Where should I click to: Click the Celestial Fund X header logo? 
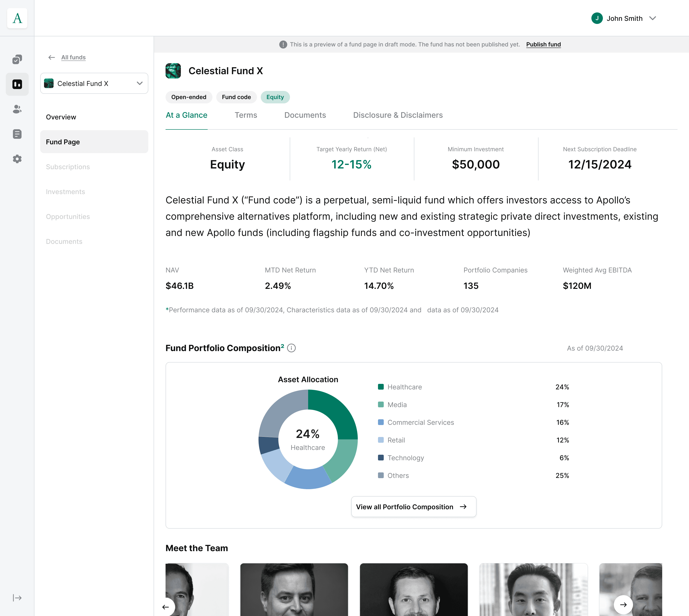pyautogui.click(x=173, y=71)
